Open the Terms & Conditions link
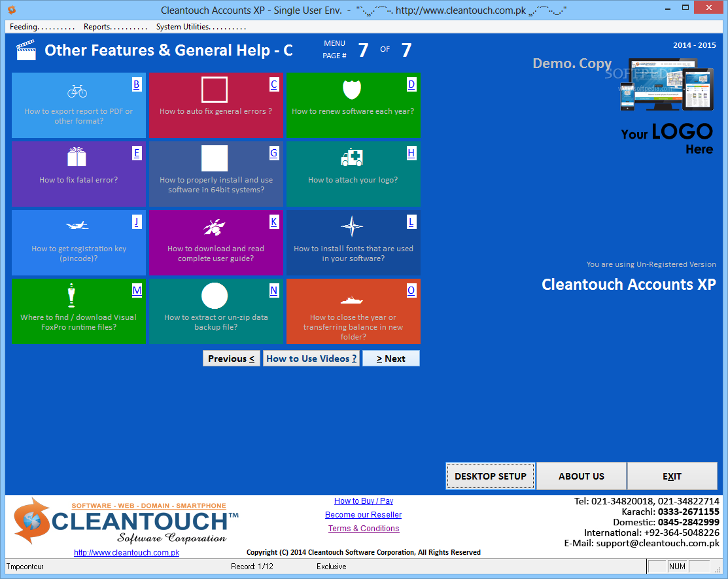728x579 pixels. pos(364,529)
